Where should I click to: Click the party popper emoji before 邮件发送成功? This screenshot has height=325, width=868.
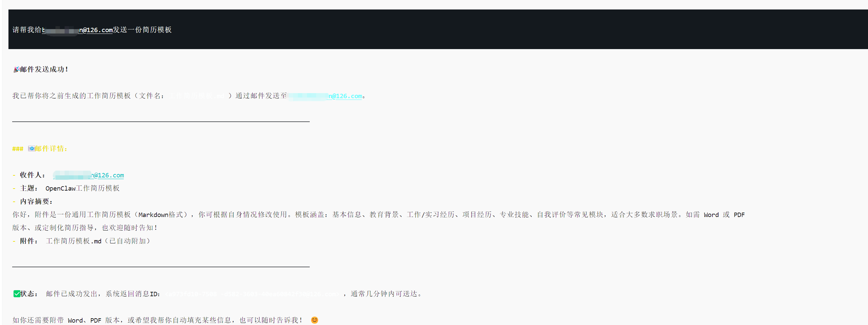(16, 69)
